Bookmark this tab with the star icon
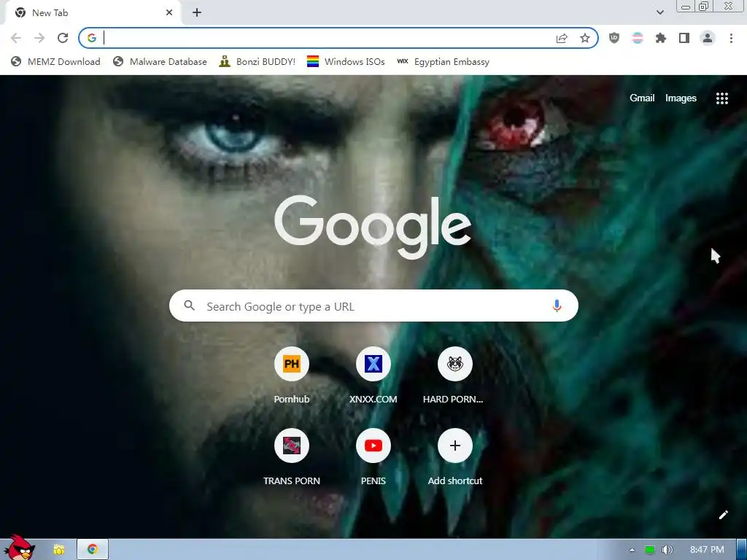747x560 pixels. tap(585, 38)
